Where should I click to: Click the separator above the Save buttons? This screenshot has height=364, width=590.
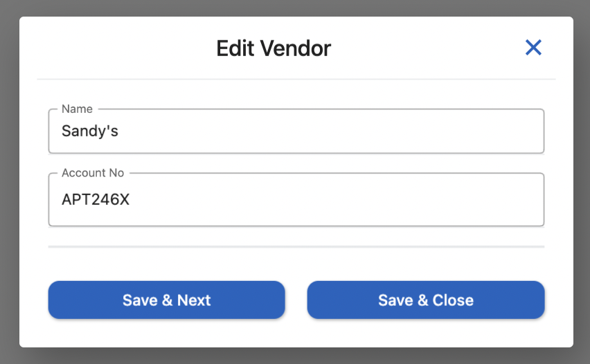(296, 246)
